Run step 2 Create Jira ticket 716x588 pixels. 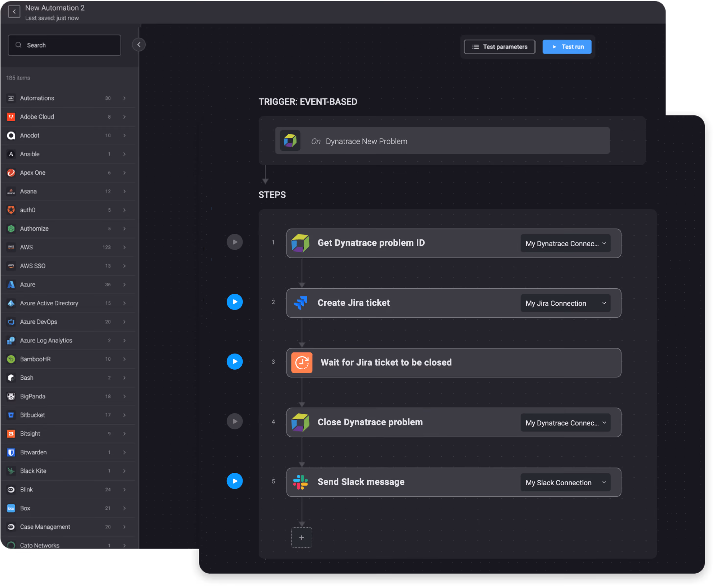click(235, 302)
